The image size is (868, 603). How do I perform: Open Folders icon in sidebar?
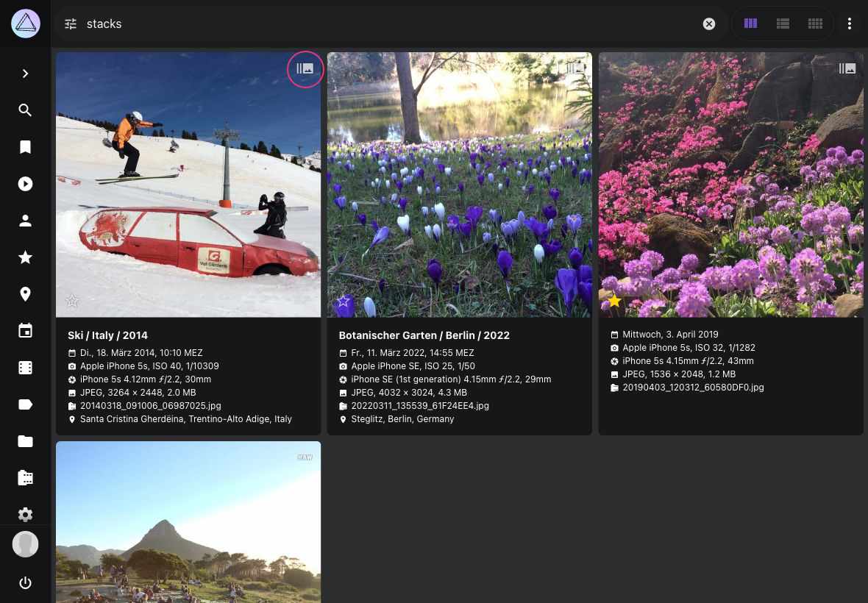(26, 441)
